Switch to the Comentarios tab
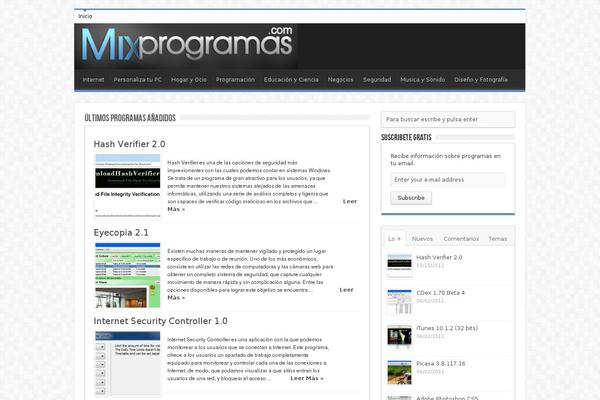 [461, 239]
